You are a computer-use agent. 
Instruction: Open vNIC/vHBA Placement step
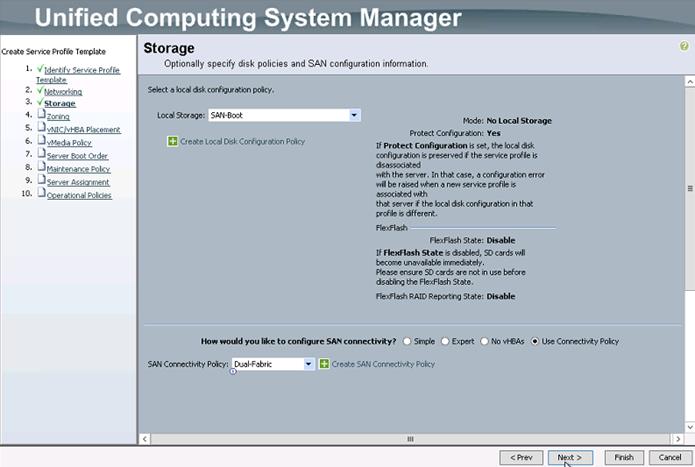click(x=84, y=129)
